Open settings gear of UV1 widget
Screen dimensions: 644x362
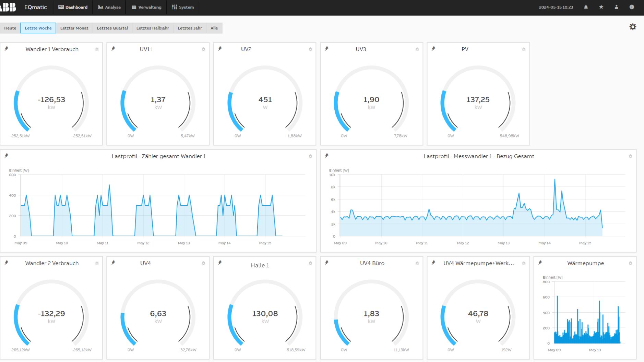click(204, 49)
